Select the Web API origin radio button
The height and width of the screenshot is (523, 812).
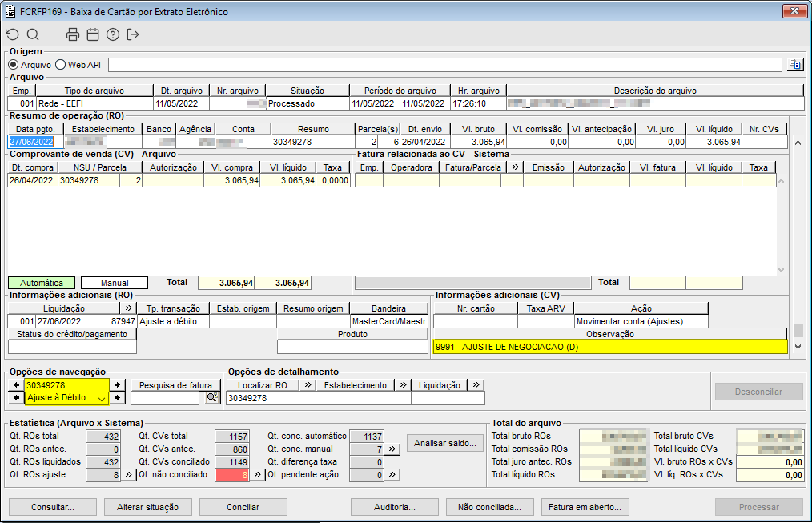tap(61, 65)
